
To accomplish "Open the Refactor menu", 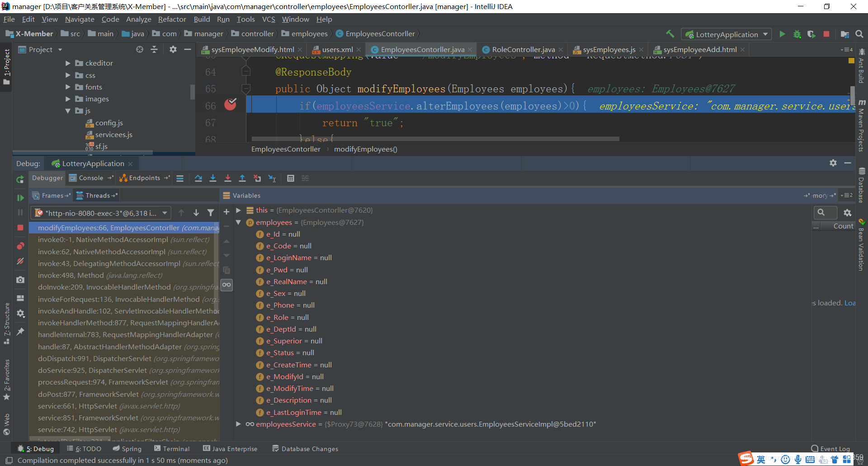I will 172,19.
